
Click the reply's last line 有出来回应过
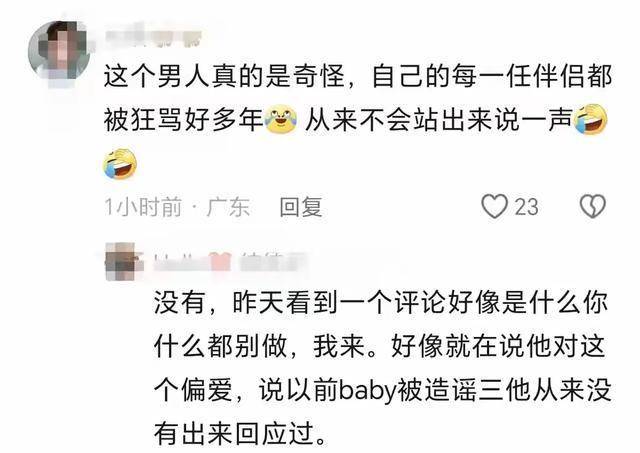pos(240,433)
